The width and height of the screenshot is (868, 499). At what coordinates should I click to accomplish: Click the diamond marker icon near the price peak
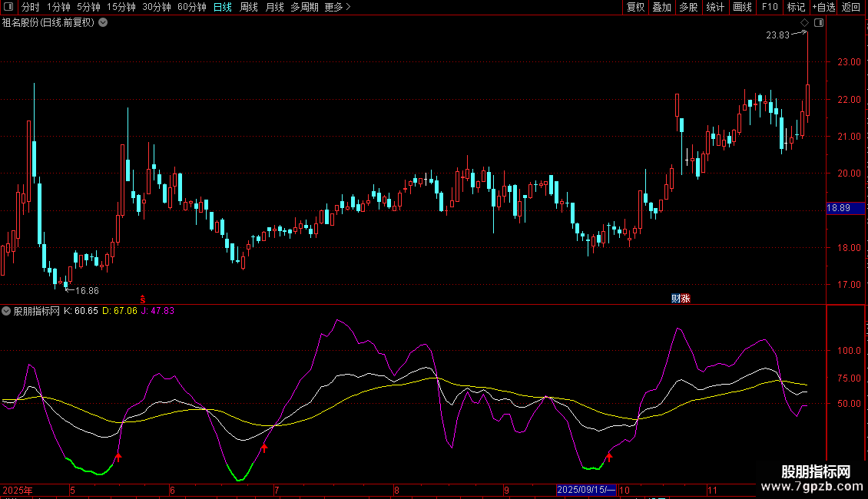coord(804,23)
